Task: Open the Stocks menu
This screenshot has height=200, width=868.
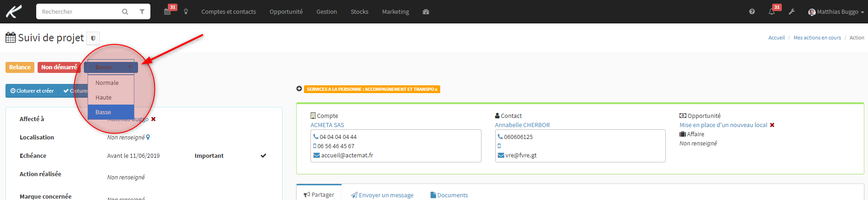Action: point(359,12)
